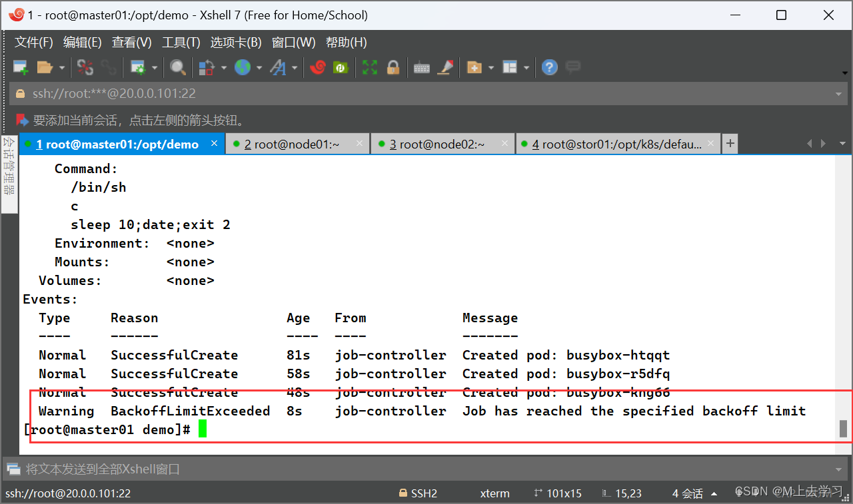Open the 选项卡(B) menu
853x504 pixels.
point(236,43)
